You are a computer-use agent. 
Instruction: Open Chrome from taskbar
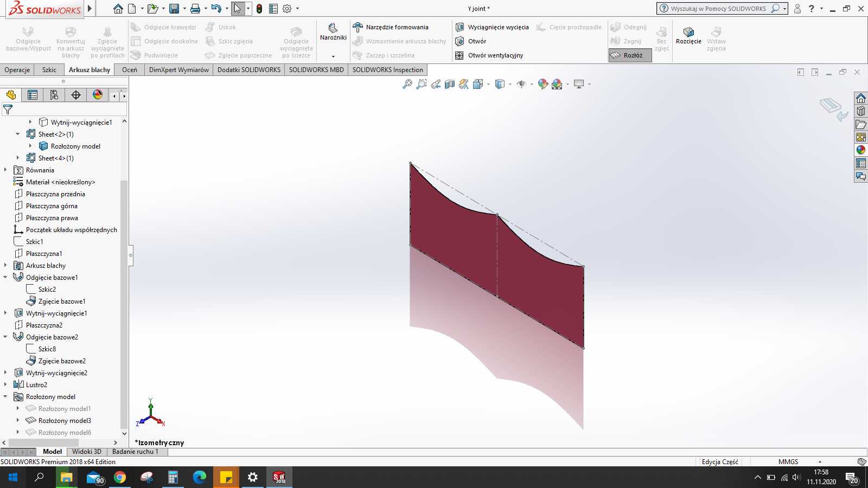[120, 478]
